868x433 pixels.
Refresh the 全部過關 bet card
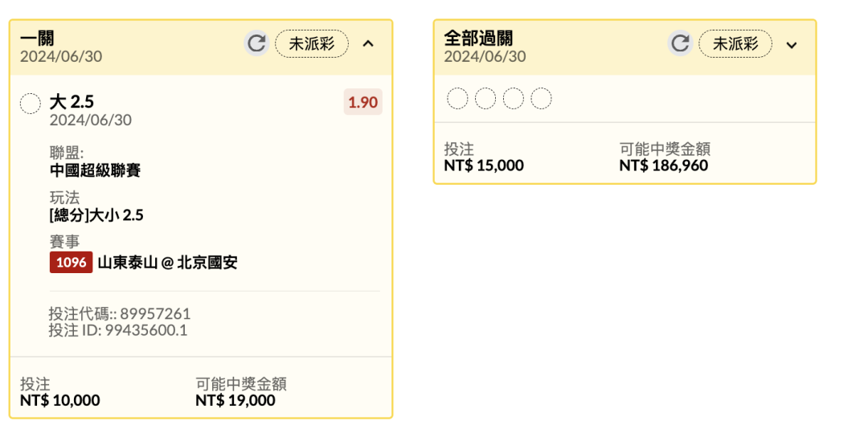pyautogui.click(x=681, y=43)
